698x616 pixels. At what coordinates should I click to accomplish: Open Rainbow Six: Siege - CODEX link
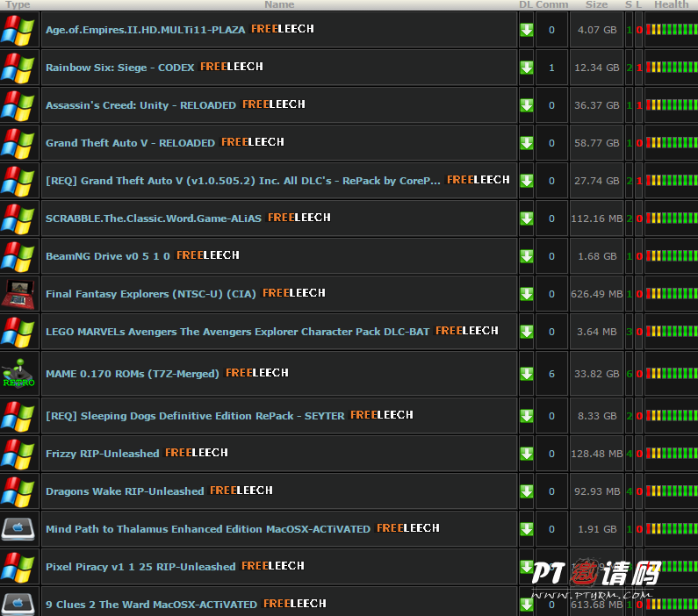(x=119, y=68)
